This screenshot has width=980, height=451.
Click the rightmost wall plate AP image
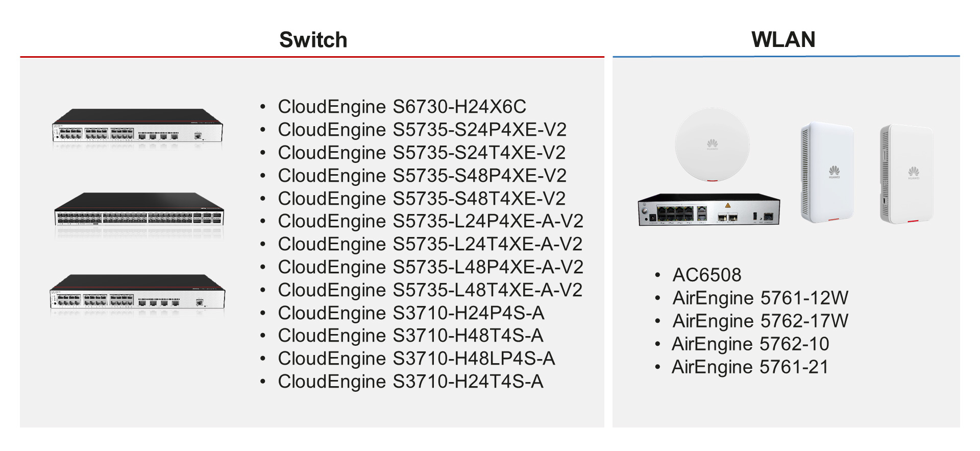906,174
